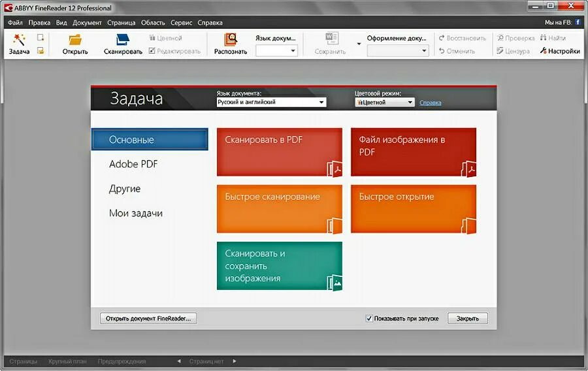Click previous page arrow in status bar
Image resolution: width=588 pixels, height=371 pixels.
point(179,361)
